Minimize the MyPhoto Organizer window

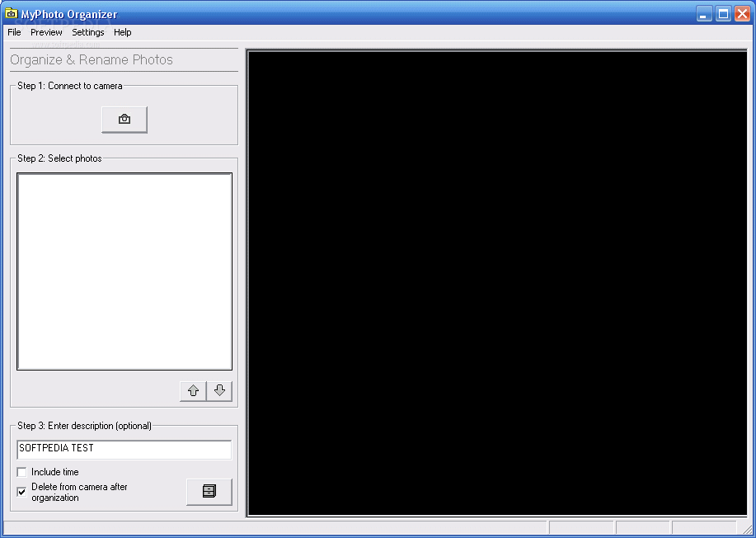704,13
